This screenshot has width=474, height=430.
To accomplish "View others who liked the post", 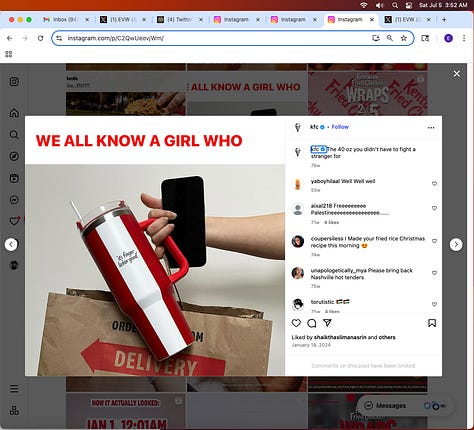I will [387, 337].
